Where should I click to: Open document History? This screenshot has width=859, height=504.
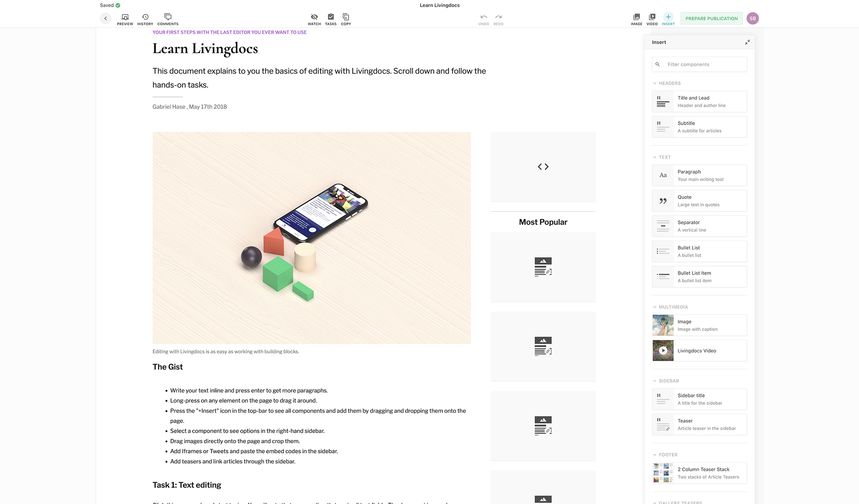[x=145, y=19]
